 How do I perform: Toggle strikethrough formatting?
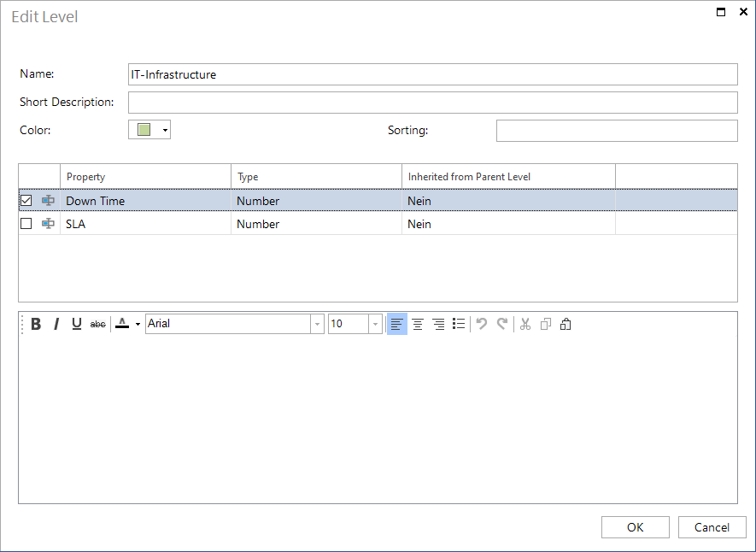tap(98, 324)
